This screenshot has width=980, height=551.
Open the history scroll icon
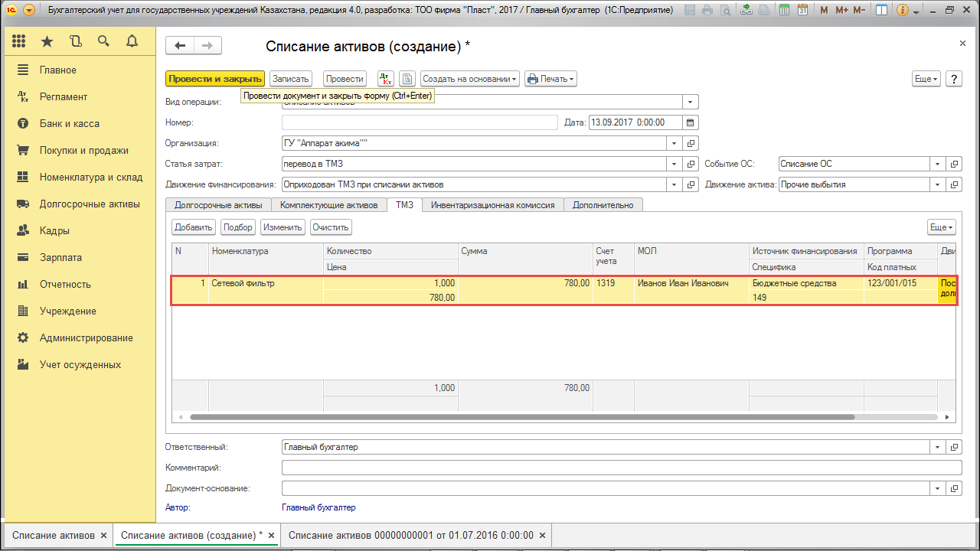[x=75, y=41]
